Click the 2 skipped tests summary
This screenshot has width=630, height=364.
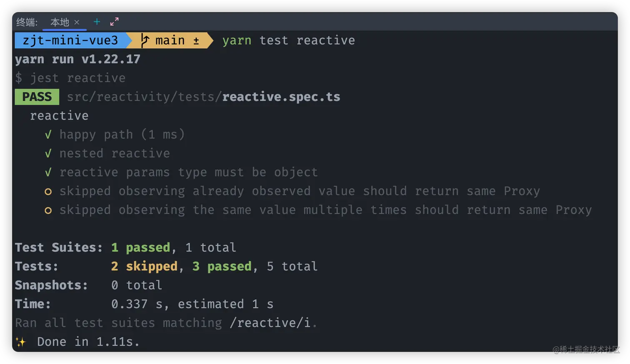point(144,267)
